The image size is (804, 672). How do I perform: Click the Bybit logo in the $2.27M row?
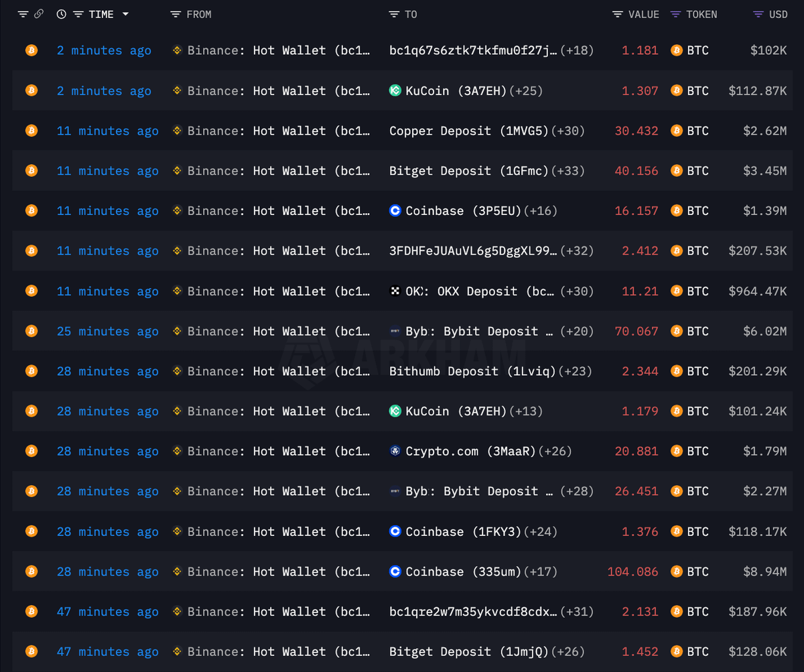395,491
